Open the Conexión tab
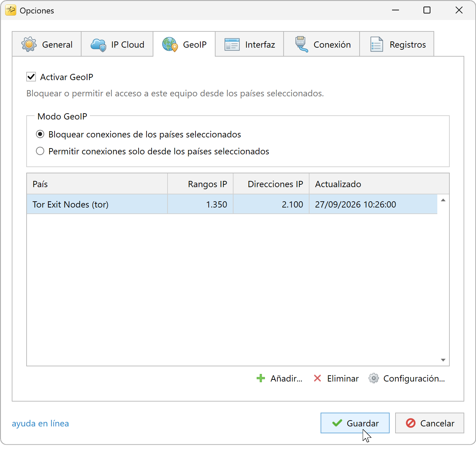476x453 pixels. pyautogui.click(x=322, y=44)
